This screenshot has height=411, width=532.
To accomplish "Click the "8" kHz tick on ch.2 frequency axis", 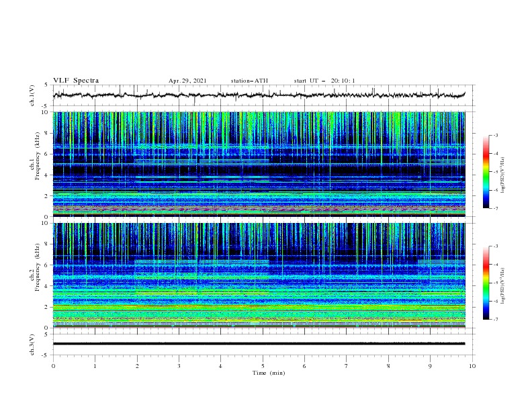I will coord(47,244).
